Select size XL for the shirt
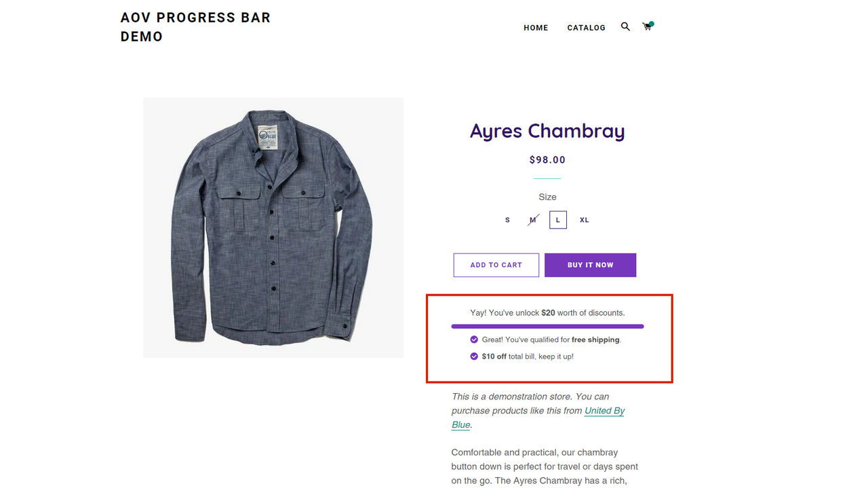868x488 pixels. coord(584,220)
